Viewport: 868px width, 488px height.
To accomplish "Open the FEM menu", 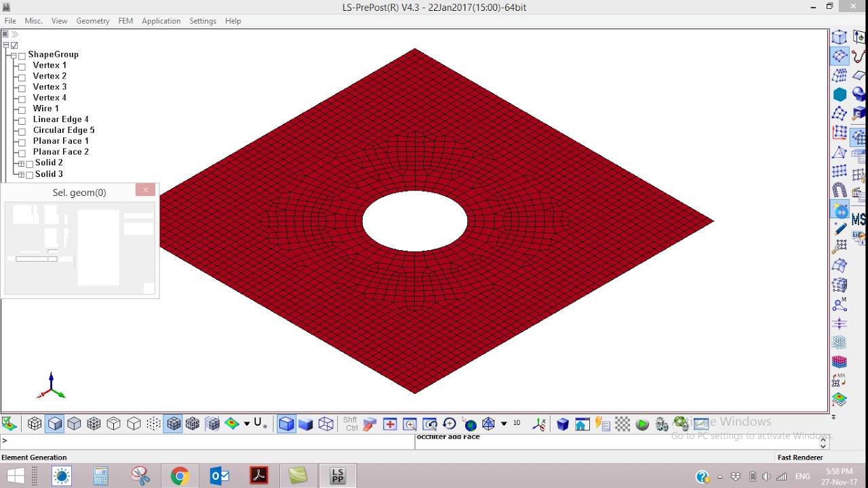I will [x=125, y=21].
